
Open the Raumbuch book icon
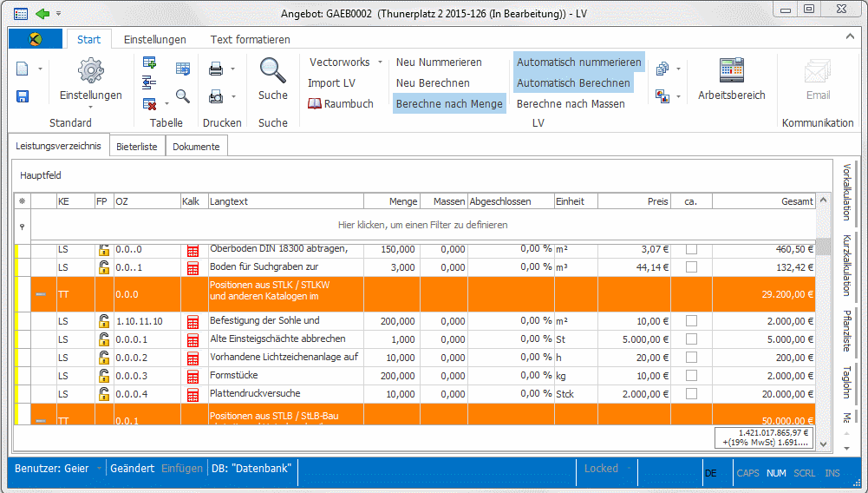click(315, 103)
